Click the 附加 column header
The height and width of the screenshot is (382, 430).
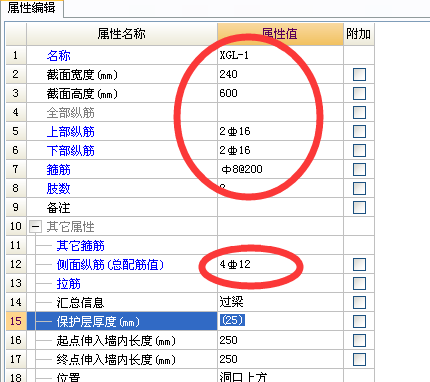(359, 34)
